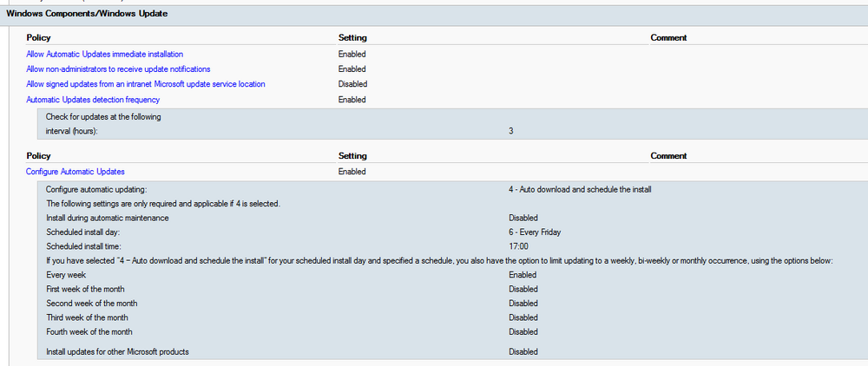Click the first Policy column header

[39, 37]
